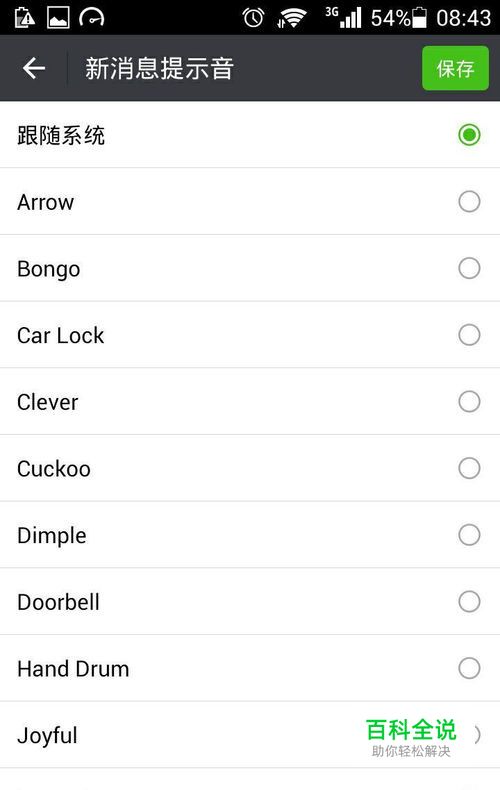Tap the Joyful sound entry
Image resolution: width=500 pixels, height=790 pixels.
point(47,736)
